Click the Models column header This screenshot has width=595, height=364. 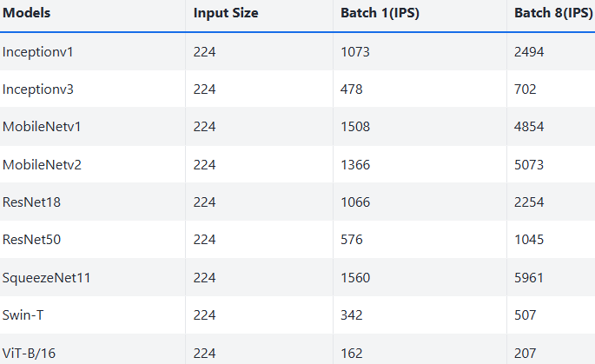(26, 14)
